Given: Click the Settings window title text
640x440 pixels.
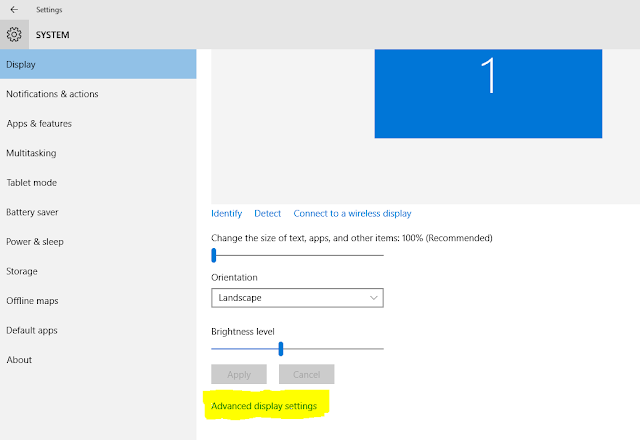Looking at the screenshot, I should click(x=49, y=10).
